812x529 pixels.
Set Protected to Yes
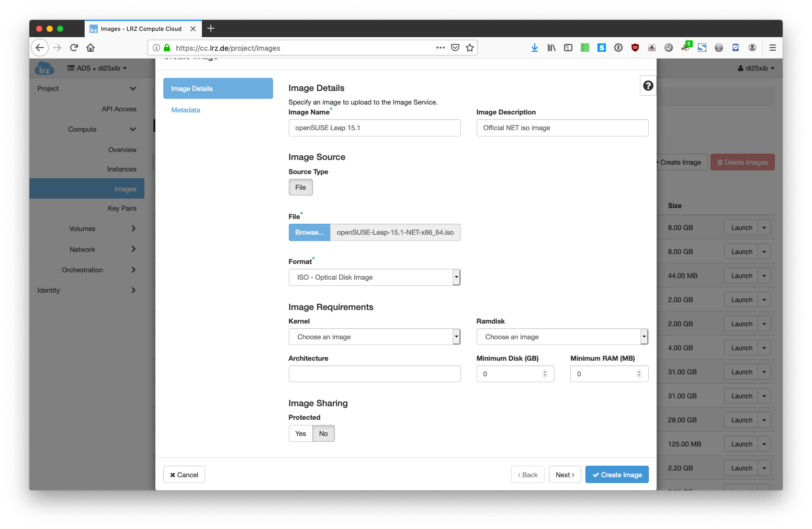tap(300, 433)
